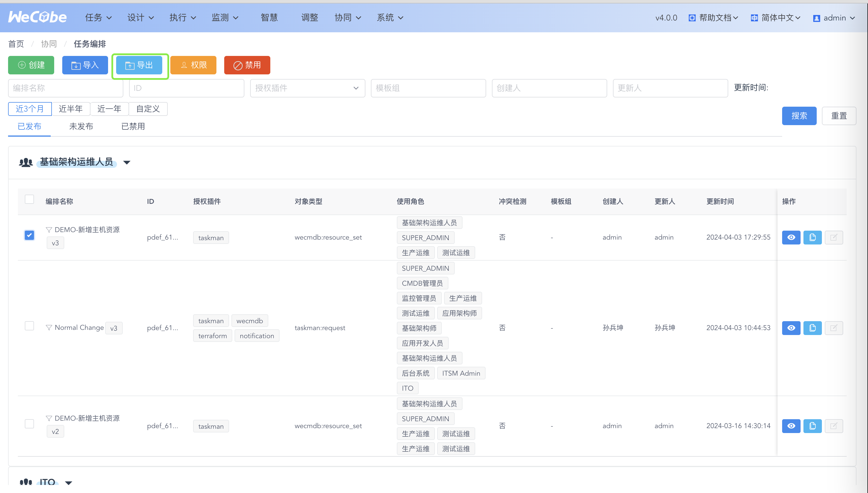
Task: Click the 2024-04-03 10:44:53 timestamp
Action: point(738,328)
